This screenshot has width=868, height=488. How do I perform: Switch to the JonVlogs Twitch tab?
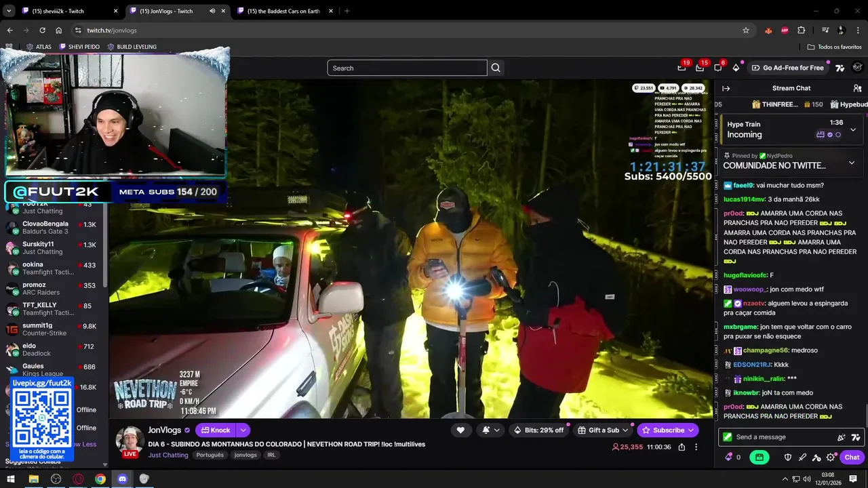(x=178, y=11)
